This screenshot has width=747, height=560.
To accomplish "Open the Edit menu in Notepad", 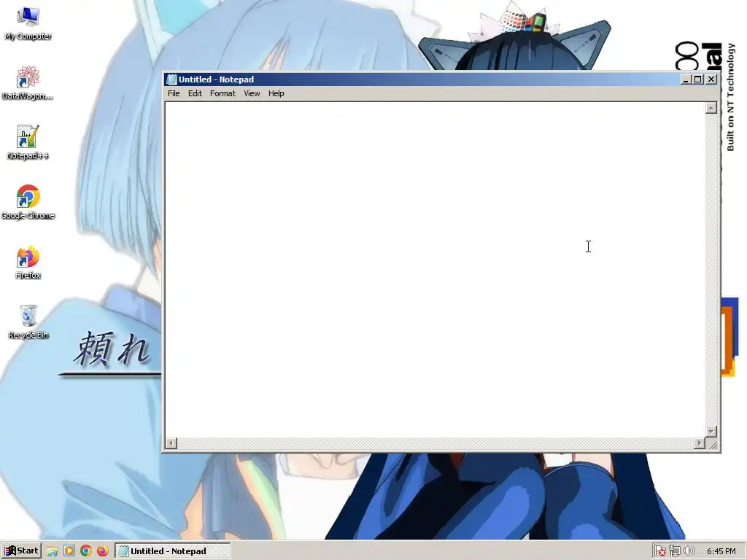I will (x=195, y=93).
